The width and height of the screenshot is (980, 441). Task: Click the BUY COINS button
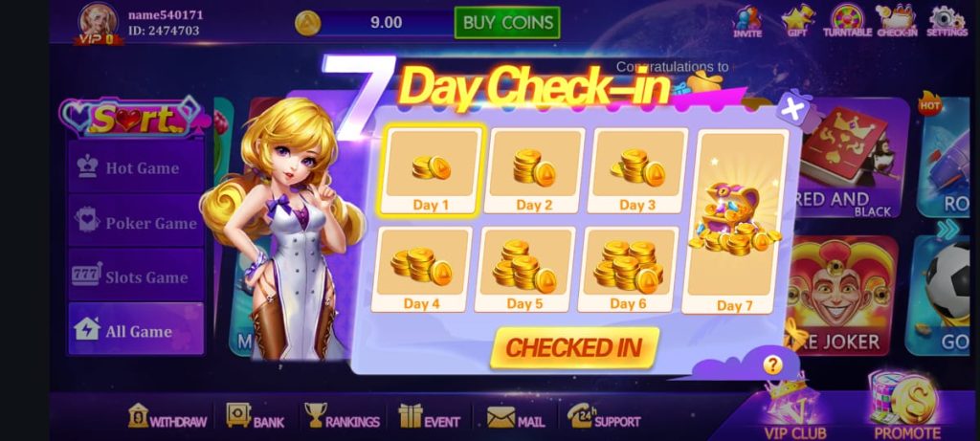(507, 23)
